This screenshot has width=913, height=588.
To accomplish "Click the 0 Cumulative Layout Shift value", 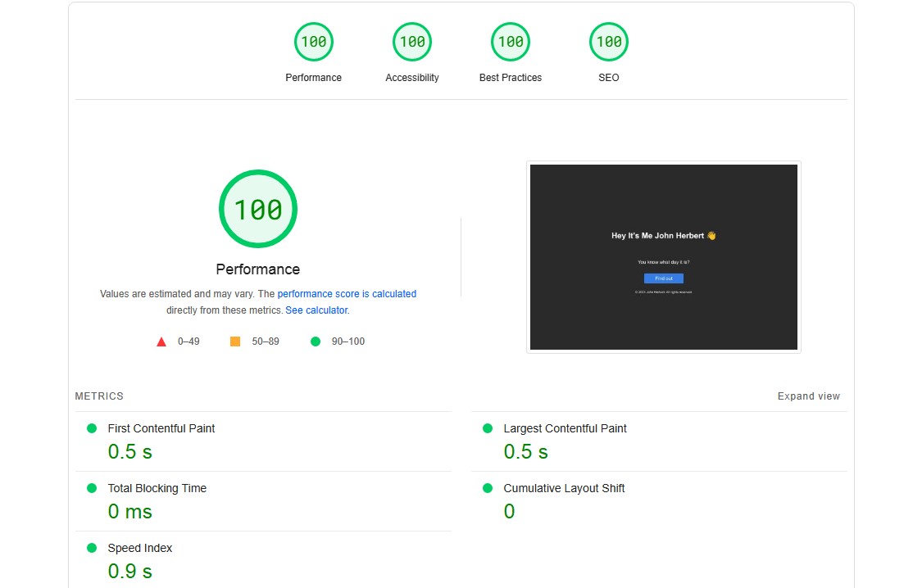I will click(x=509, y=512).
